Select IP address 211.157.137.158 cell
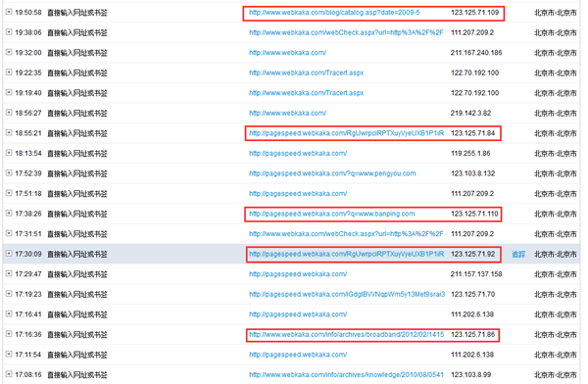 click(476, 274)
